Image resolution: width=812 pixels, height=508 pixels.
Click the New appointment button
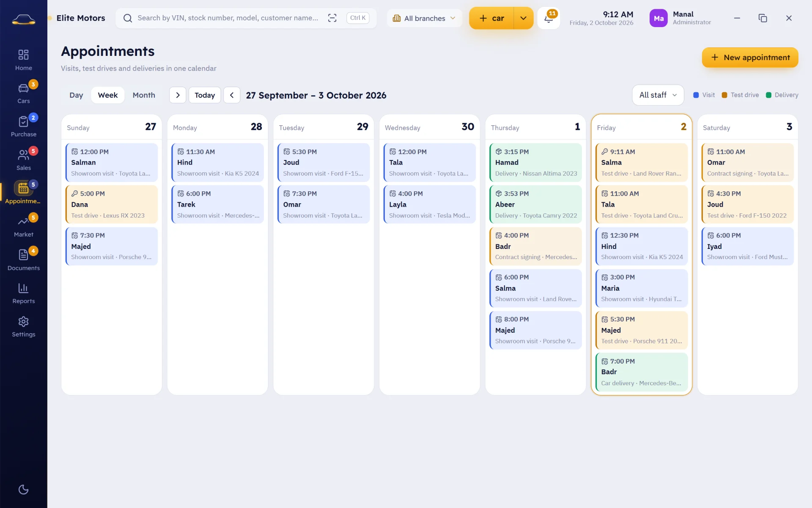point(750,58)
